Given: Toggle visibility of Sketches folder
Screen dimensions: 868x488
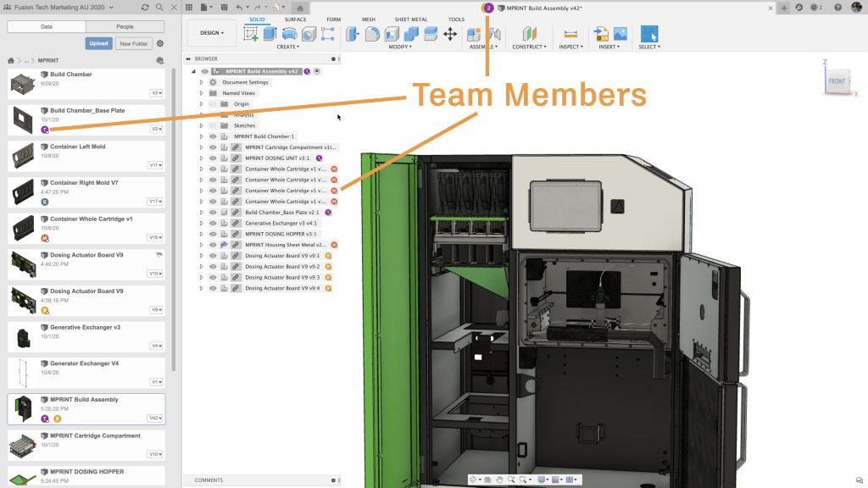Looking at the screenshot, I should [x=213, y=125].
